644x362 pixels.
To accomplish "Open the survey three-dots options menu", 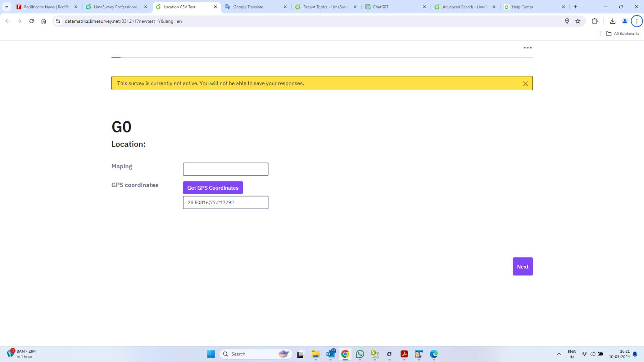I will click(x=527, y=48).
